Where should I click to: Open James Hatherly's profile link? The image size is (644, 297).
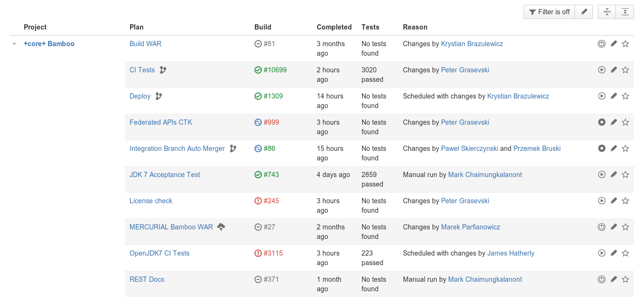coord(511,253)
